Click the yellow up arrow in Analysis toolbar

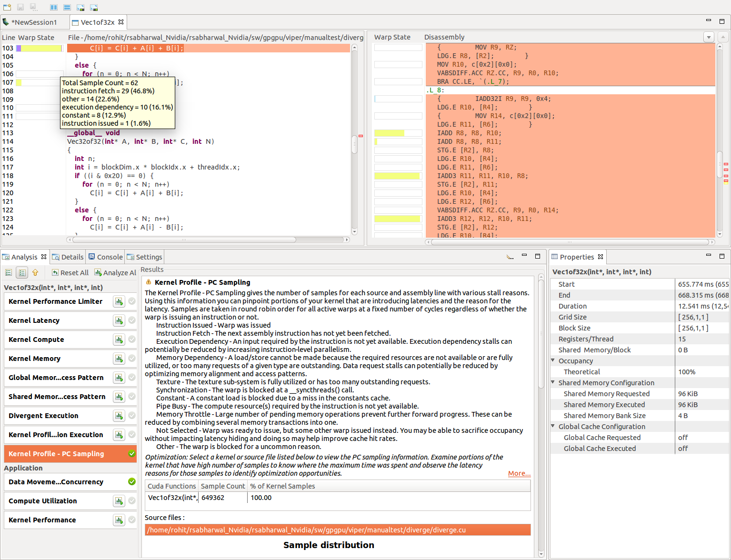[x=35, y=272]
